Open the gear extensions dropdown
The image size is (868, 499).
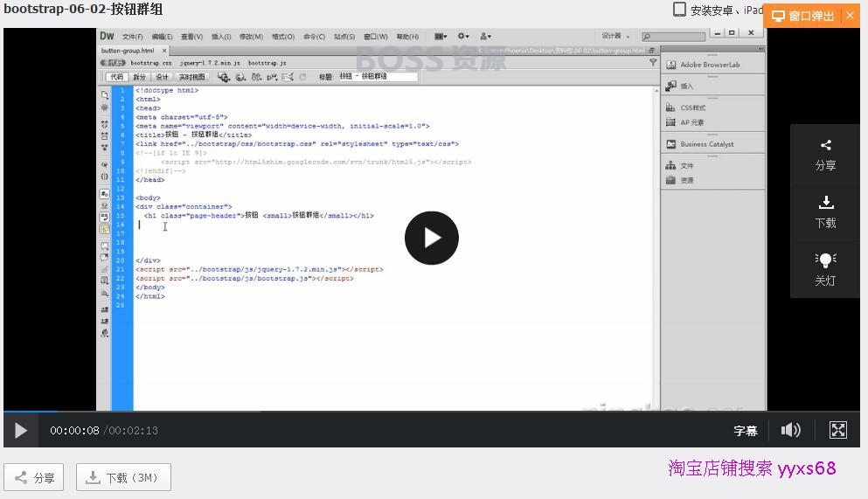463,36
